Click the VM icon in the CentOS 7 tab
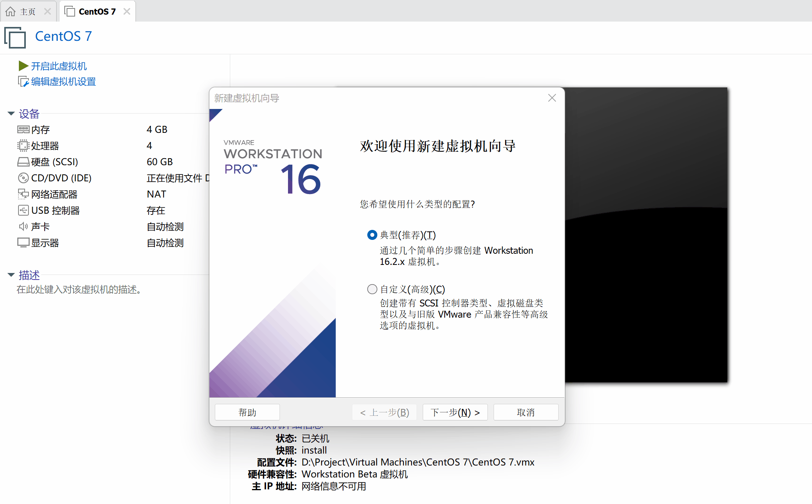Viewport: 812px width, 504px height. (70, 12)
